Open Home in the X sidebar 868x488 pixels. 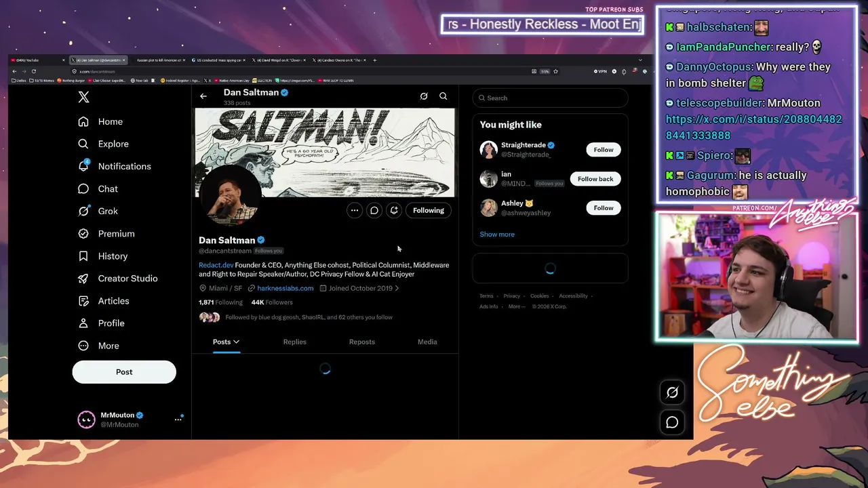(100, 121)
